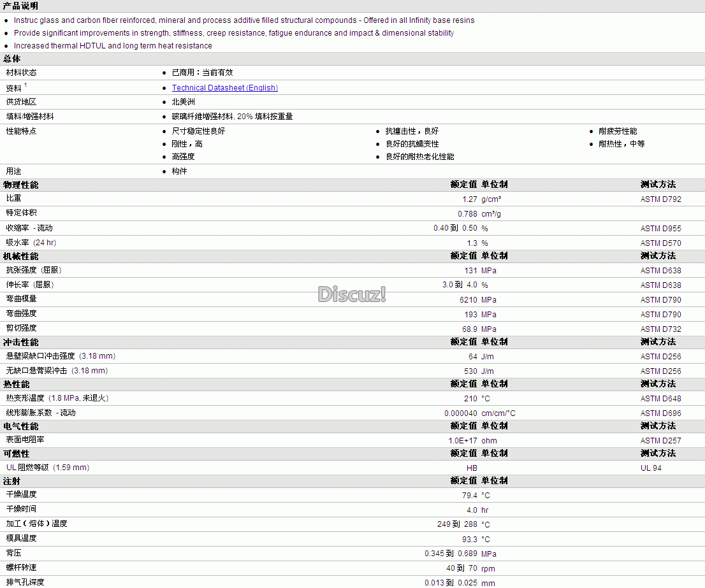The height and width of the screenshot is (588, 705).
Task: Select the 剪切强度 row label
Action: (21, 328)
